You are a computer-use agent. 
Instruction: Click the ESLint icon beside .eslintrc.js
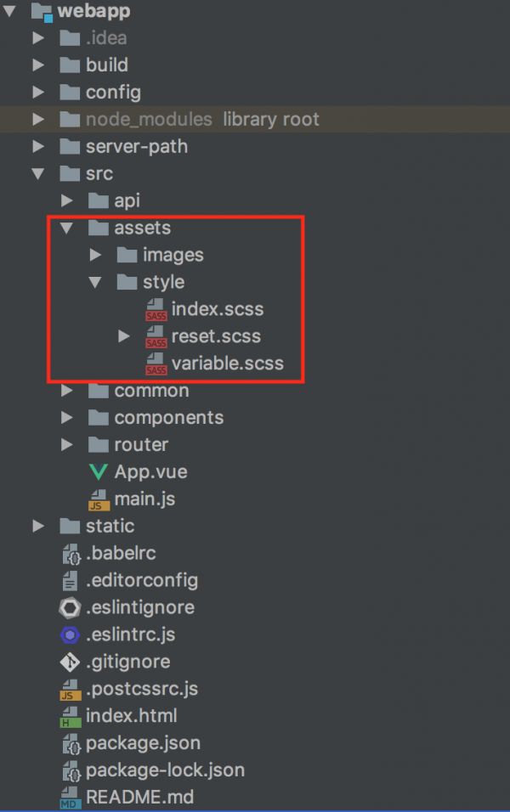(x=70, y=634)
